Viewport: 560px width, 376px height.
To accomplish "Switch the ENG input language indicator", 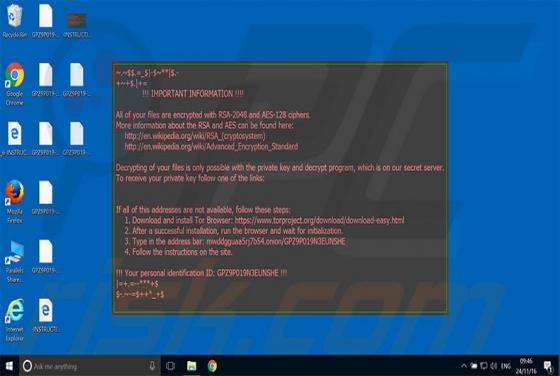I will (505, 366).
